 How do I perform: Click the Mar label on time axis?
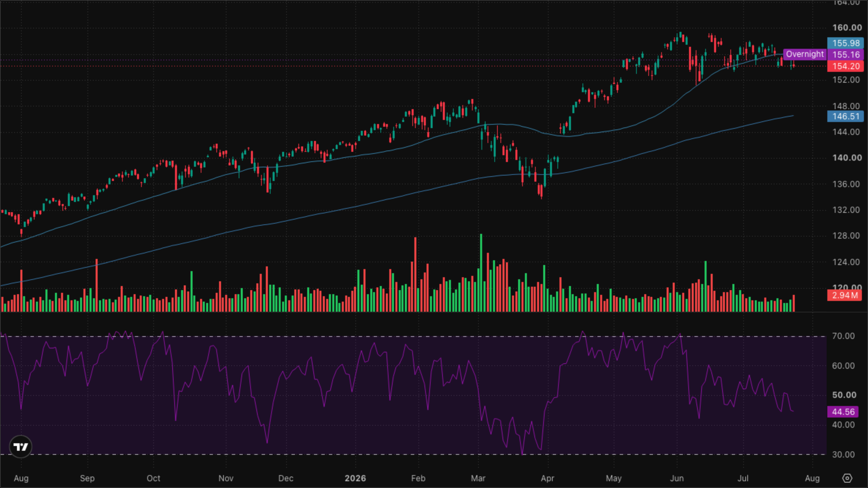(478, 478)
